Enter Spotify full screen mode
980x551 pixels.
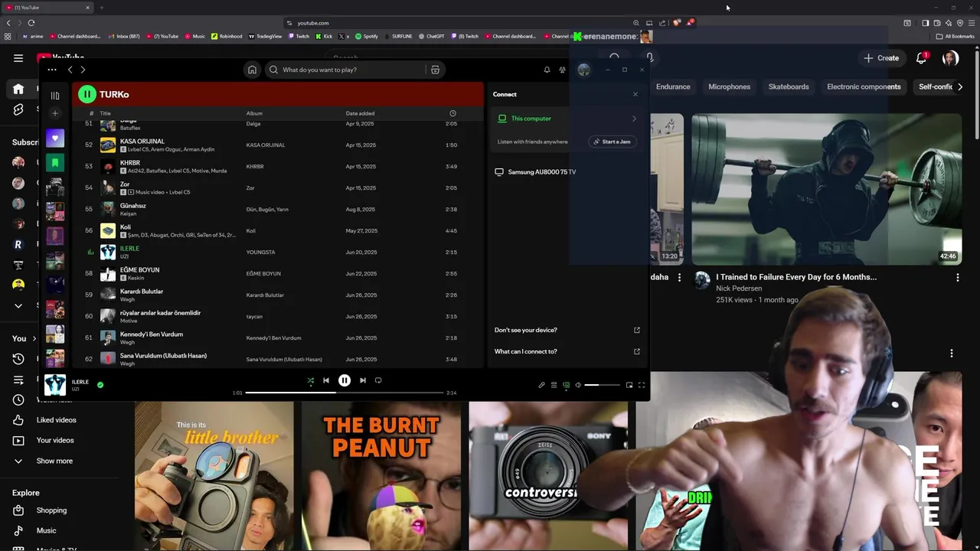tap(642, 385)
